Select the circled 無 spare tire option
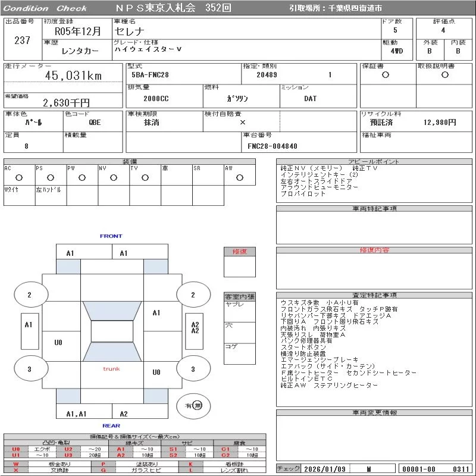Image resolution: width=476 pixels, height=476 pixels. (x=198, y=406)
